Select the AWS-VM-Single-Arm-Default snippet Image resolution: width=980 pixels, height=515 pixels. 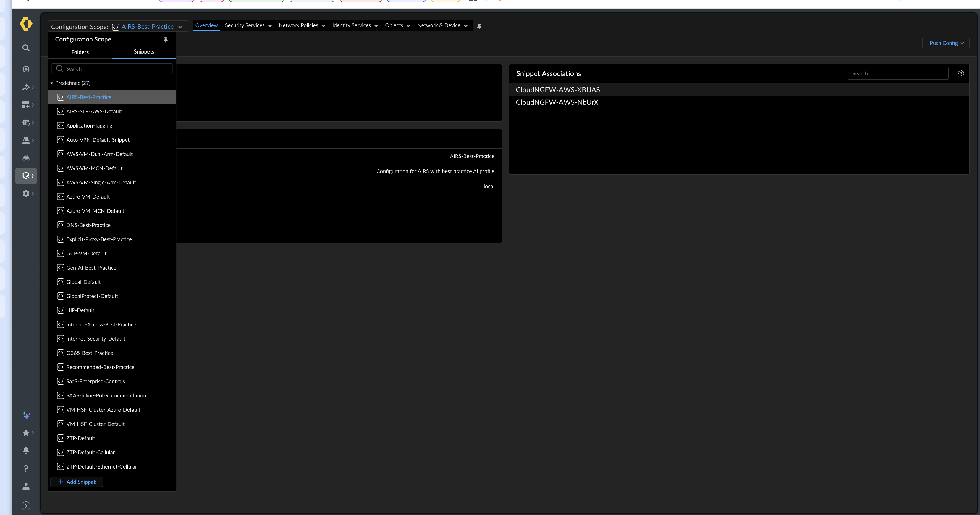tap(112, 182)
